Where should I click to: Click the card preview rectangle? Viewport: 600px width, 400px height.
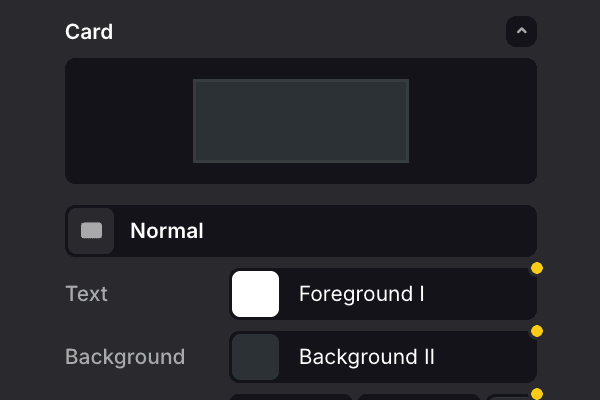coord(301,121)
